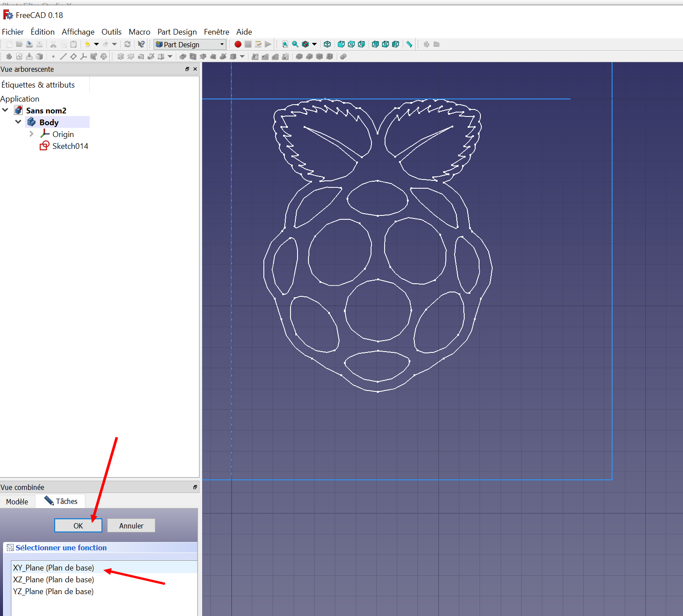This screenshot has height=616, width=683.
Task: Open the Draw style dropdown arrow
Action: pos(314,44)
